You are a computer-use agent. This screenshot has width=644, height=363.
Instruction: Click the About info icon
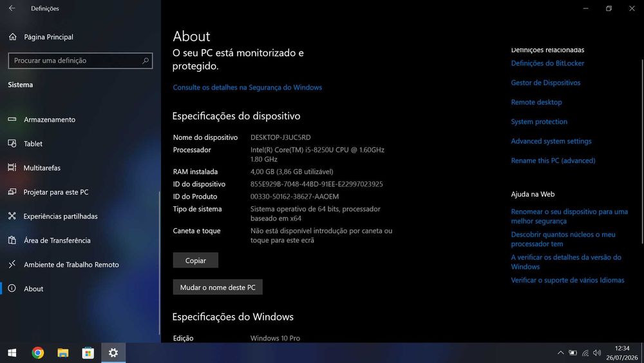(x=12, y=288)
